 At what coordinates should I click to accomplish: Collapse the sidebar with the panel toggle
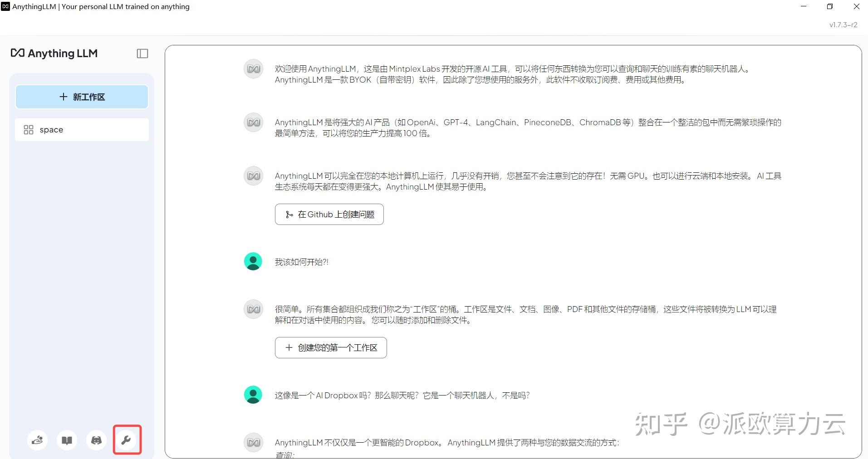(x=142, y=53)
